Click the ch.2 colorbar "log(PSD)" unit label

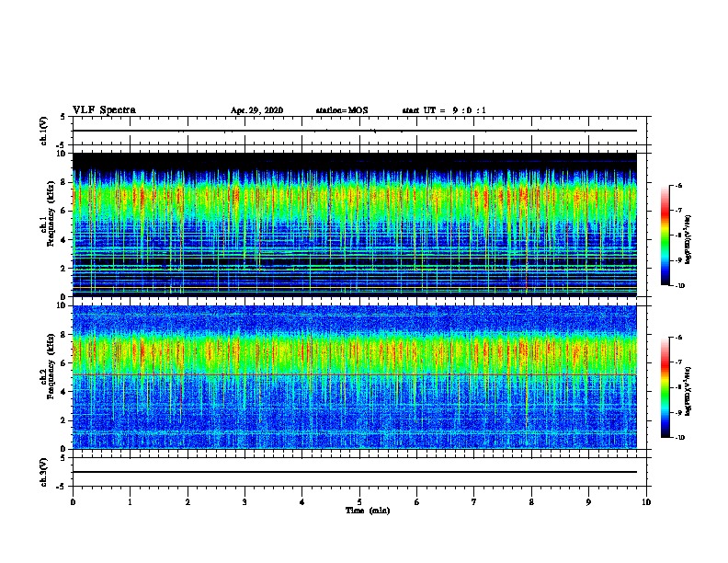click(688, 391)
